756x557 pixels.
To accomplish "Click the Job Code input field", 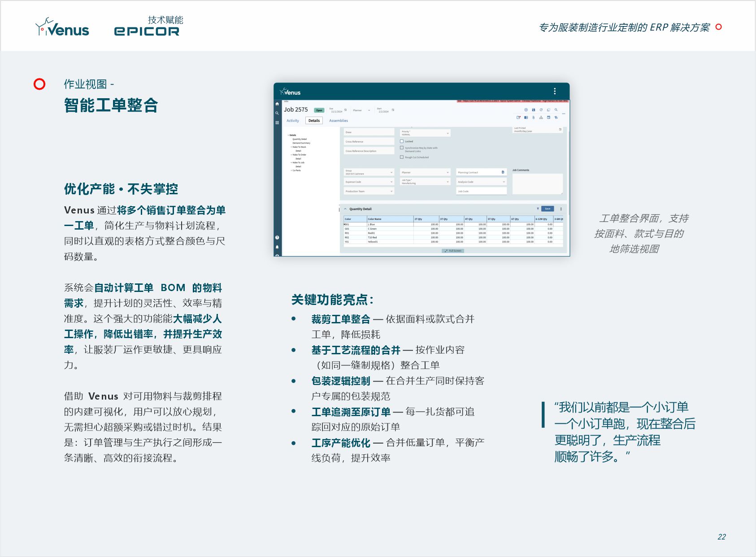I will (x=482, y=191).
